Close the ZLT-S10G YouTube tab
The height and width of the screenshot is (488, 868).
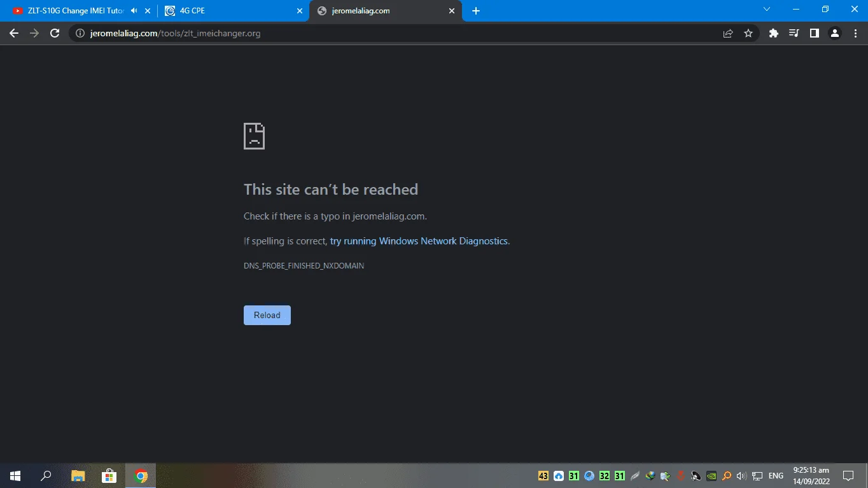pyautogui.click(x=148, y=11)
